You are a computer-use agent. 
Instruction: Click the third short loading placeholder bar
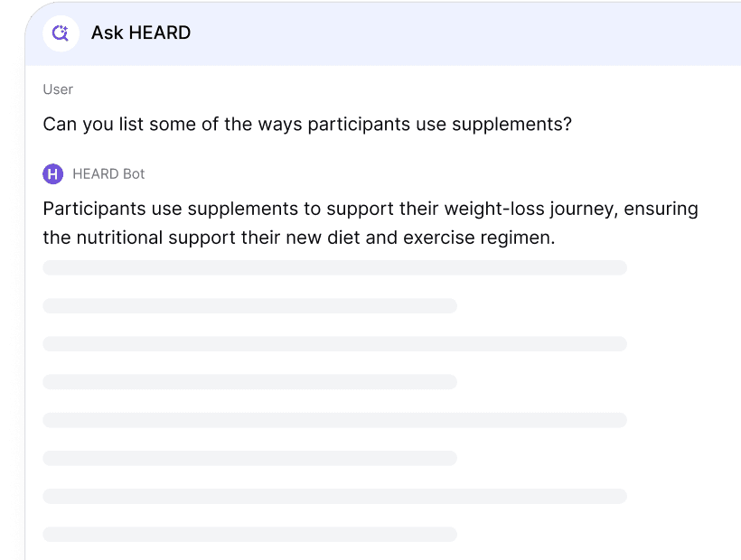(249, 458)
